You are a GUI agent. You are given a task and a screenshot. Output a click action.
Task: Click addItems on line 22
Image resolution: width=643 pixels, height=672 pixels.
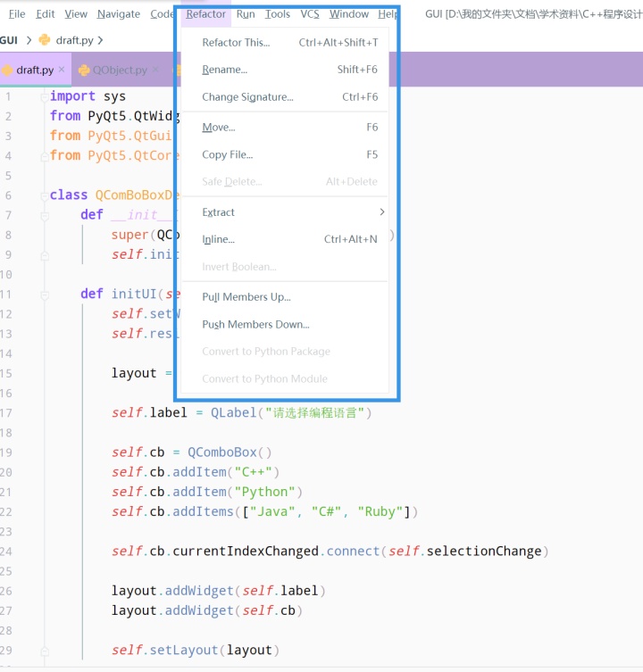(x=203, y=511)
